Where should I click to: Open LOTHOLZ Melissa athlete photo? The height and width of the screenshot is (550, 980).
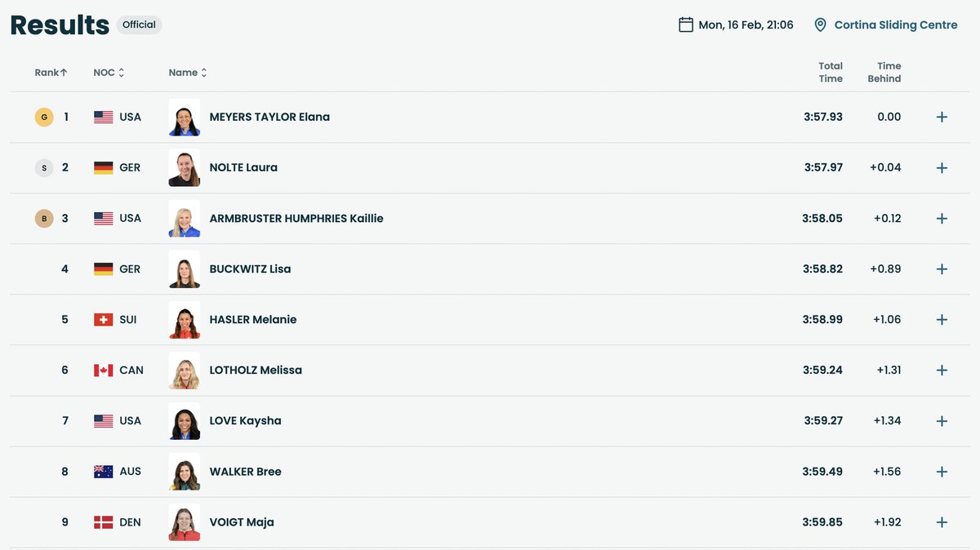(185, 370)
